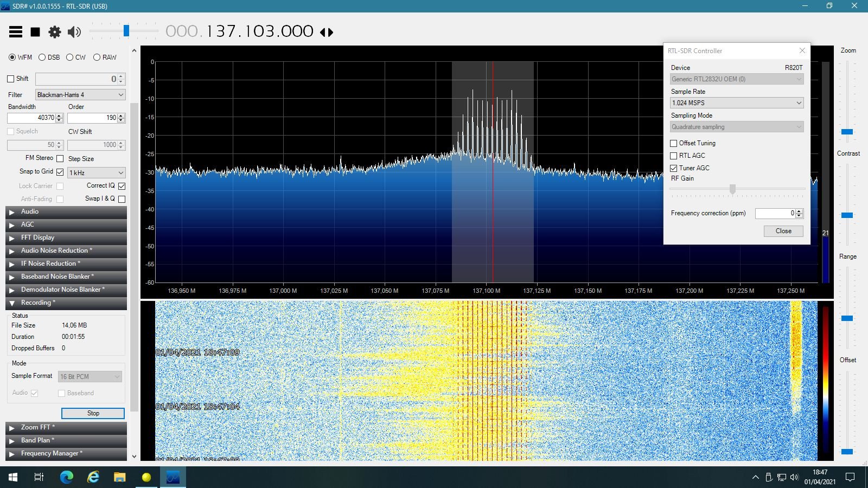Disable the Tuner AGC checkbox
The width and height of the screenshot is (868, 488).
(674, 168)
